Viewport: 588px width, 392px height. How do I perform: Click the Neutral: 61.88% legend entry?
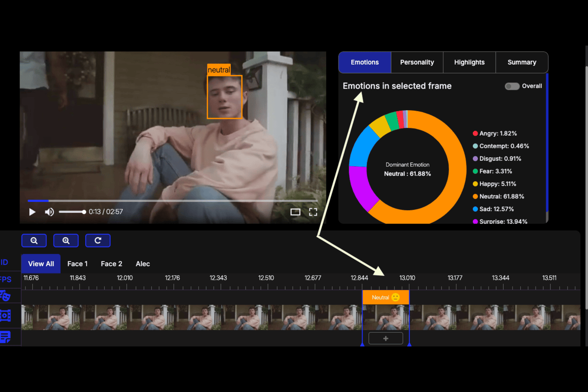tap(498, 196)
